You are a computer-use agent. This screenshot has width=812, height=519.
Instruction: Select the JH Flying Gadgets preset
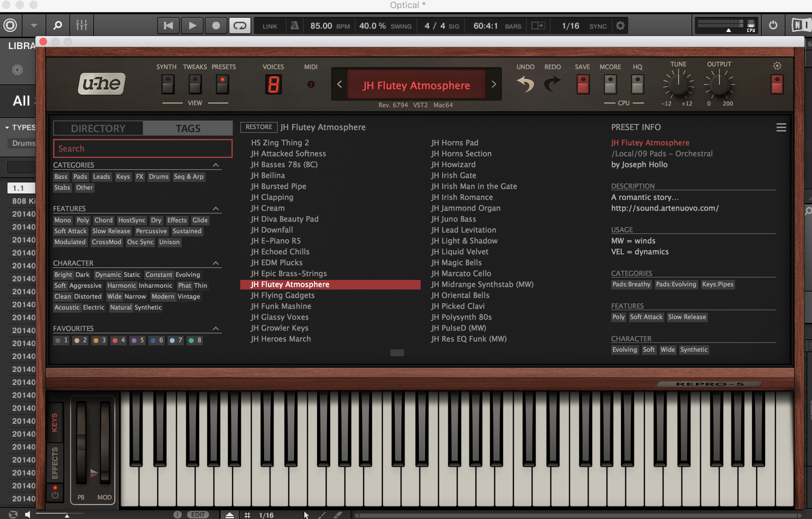click(282, 295)
